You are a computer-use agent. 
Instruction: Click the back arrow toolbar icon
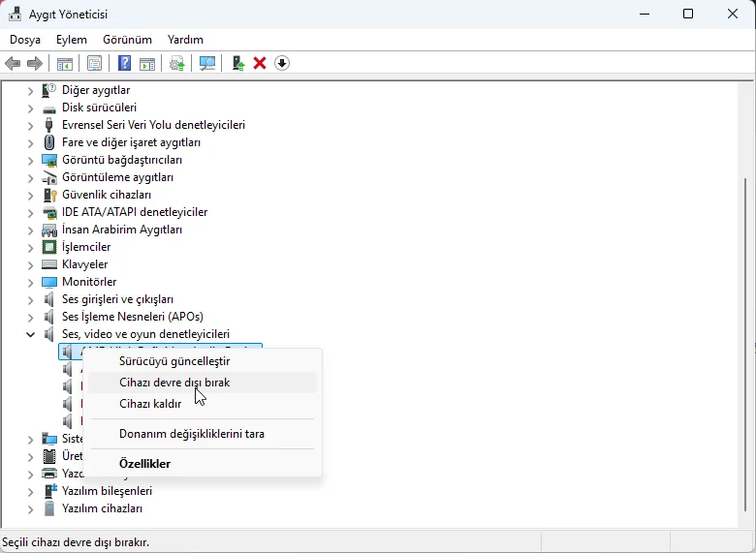point(13,63)
